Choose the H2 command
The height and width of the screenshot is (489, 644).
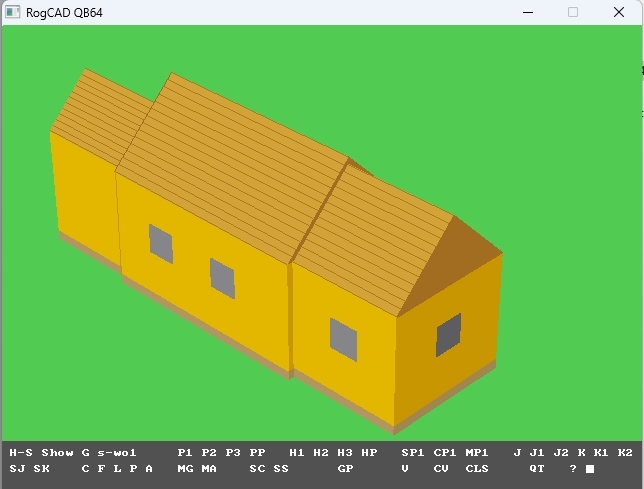(321, 453)
